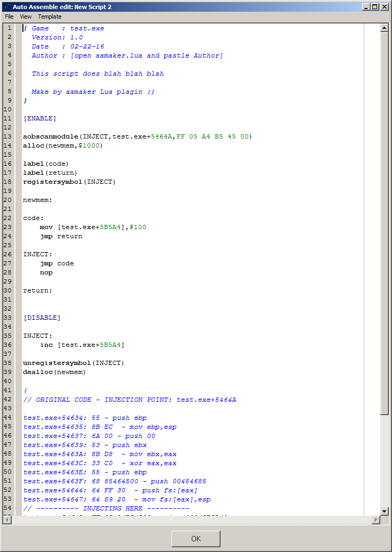Click the mov ebx,eax comment line

100,454
